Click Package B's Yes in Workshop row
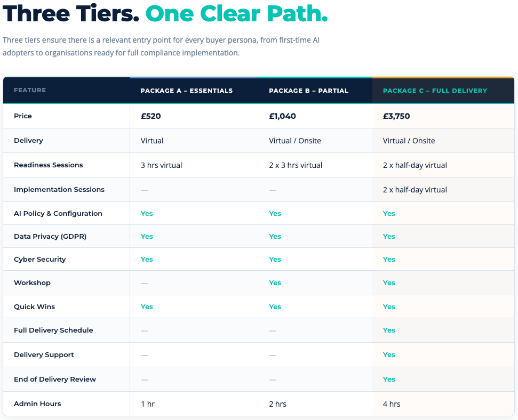The width and height of the screenshot is (518, 420). [x=275, y=283]
